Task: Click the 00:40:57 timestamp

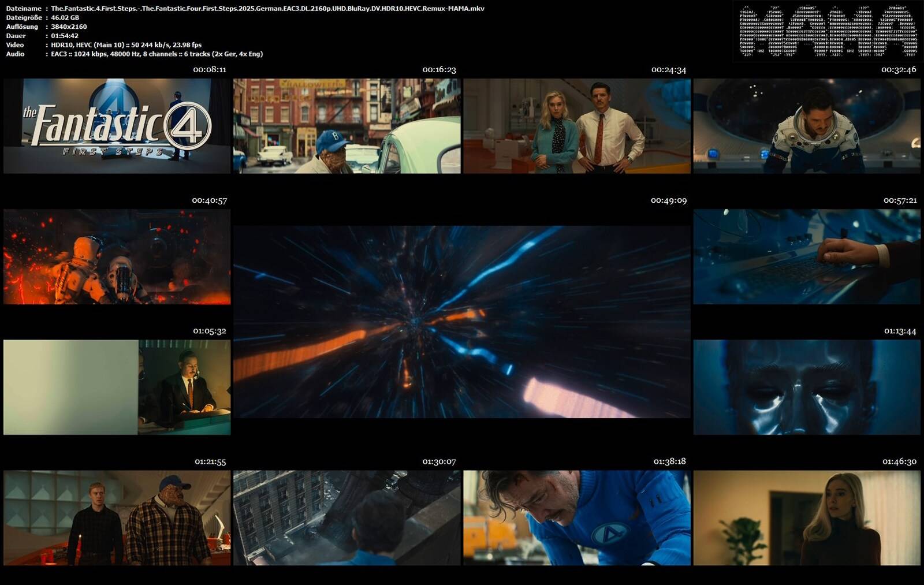Action: point(210,200)
